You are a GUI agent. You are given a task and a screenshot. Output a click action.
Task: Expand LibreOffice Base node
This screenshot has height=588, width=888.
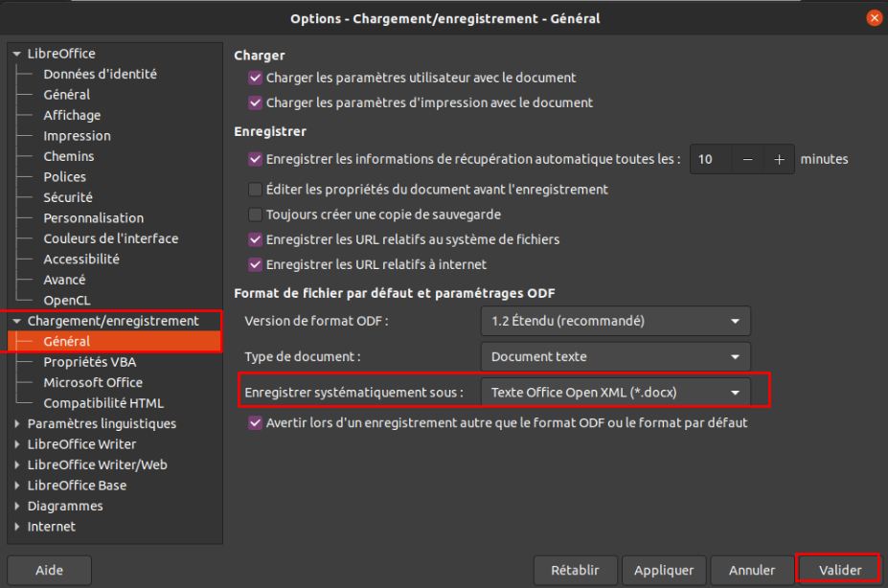(17, 485)
